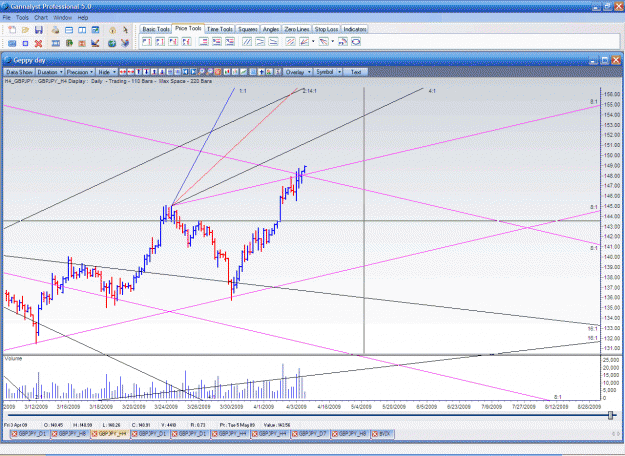Click the Open folder icon
Screen dimensions: 625x456
tap(25, 30)
